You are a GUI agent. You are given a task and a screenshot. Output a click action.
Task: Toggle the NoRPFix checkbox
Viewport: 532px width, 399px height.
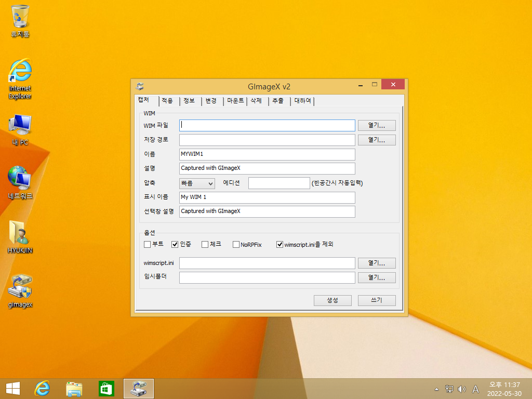pyautogui.click(x=236, y=244)
